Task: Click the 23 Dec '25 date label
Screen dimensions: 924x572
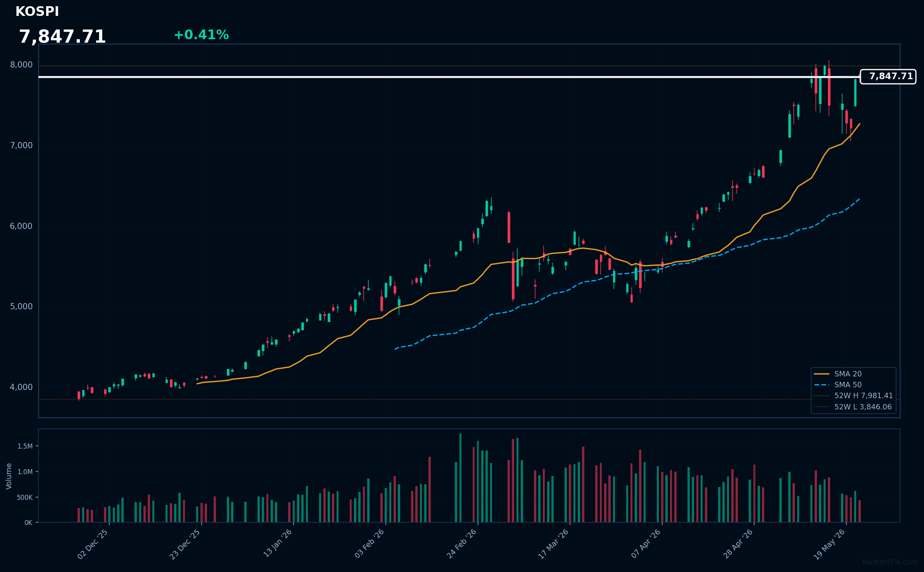Action: pyautogui.click(x=185, y=544)
